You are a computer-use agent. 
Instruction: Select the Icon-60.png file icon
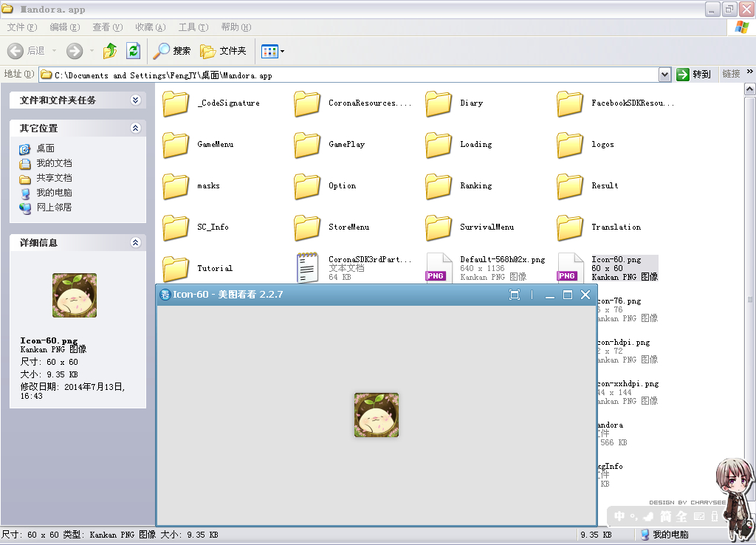coord(569,268)
